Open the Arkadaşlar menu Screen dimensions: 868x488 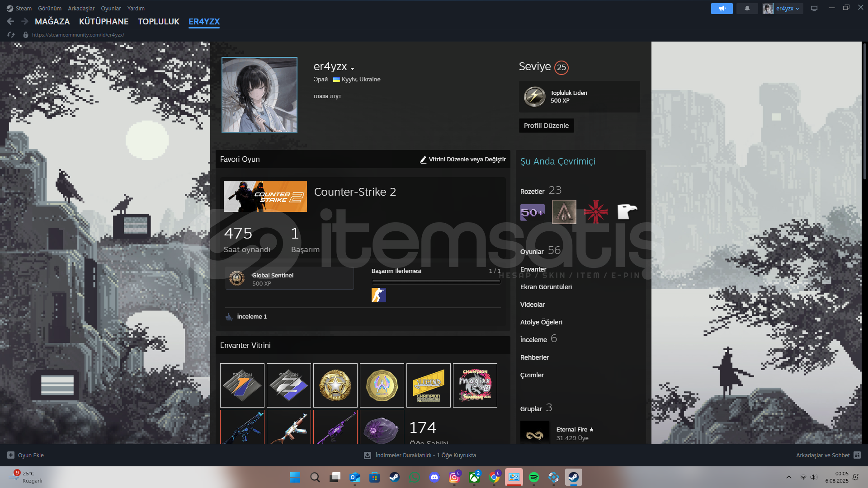point(81,8)
